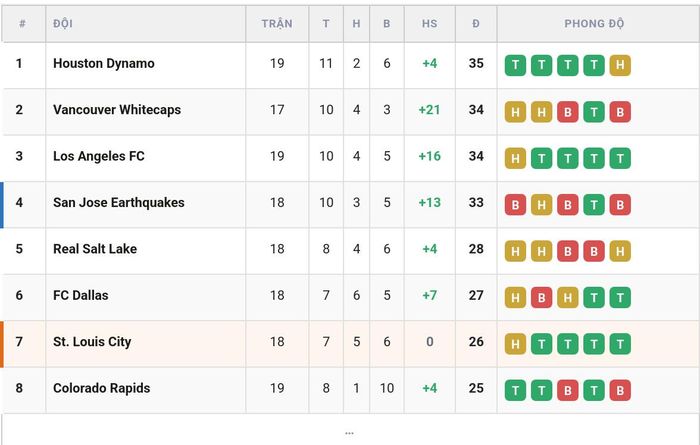
Task: Click San Jose Earthquakes' yellow H form badge
Action: (542, 204)
